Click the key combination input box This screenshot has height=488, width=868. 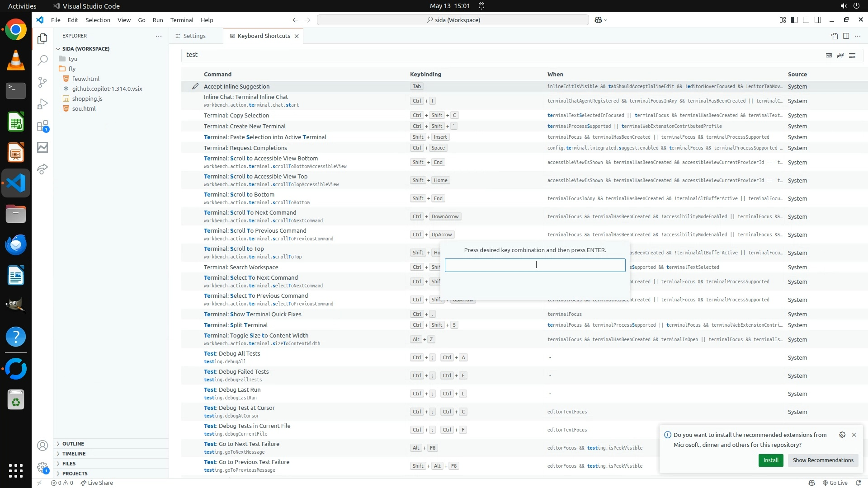click(x=535, y=265)
